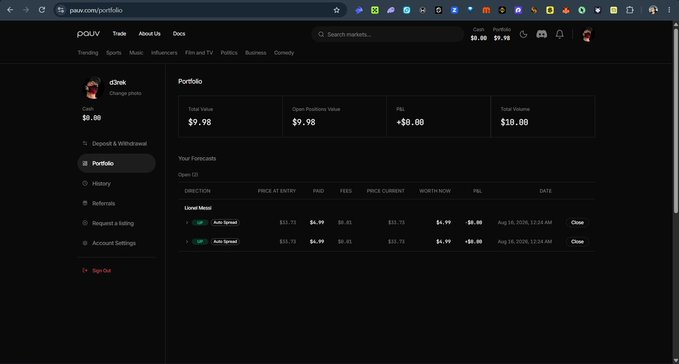Open the Docs link in the header
679x364 pixels.
179,34
